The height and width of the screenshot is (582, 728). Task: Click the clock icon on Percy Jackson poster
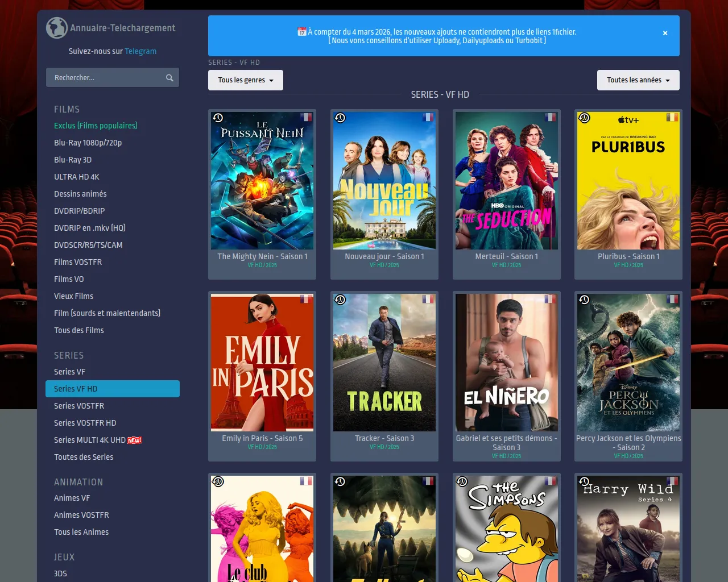tap(584, 300)
